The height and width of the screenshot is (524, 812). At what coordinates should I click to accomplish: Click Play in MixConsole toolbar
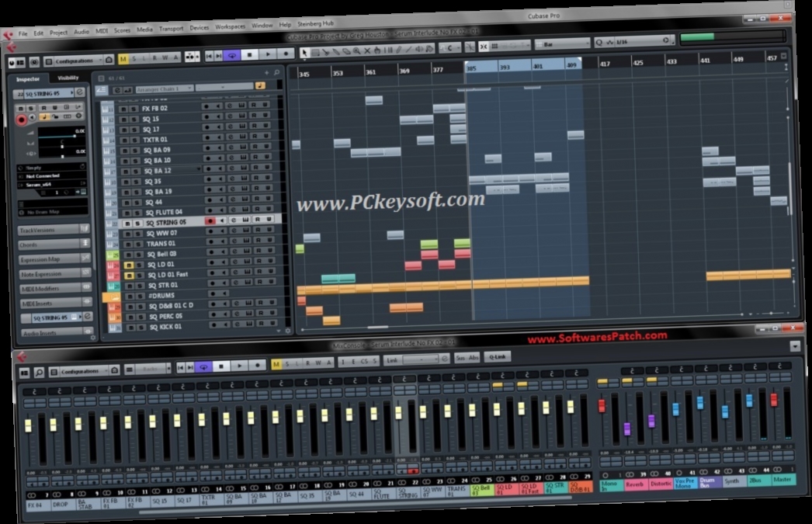(x=239, y=366)
